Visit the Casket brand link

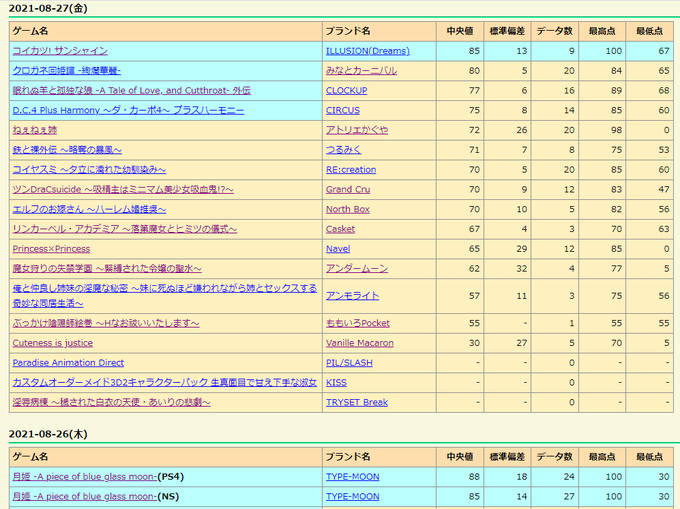(x=340, y=229)
